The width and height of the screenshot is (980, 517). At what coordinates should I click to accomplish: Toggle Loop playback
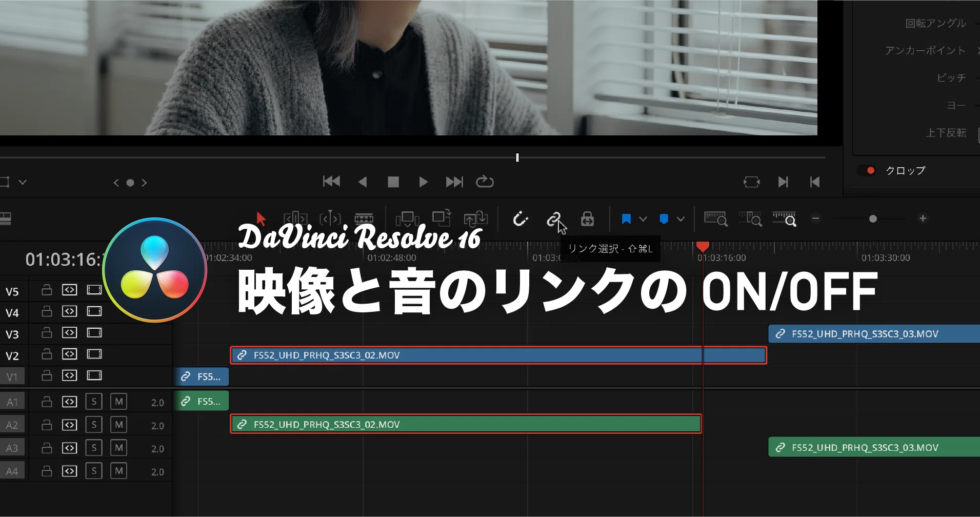485,182
